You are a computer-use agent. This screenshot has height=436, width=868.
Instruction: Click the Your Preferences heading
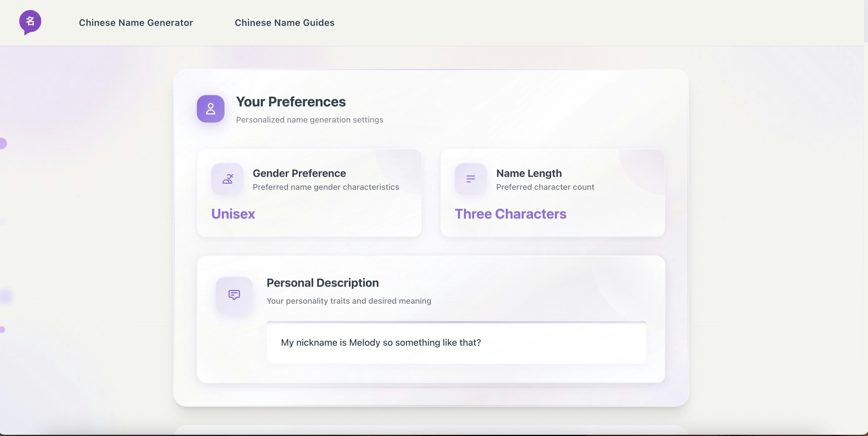[291, 102]
